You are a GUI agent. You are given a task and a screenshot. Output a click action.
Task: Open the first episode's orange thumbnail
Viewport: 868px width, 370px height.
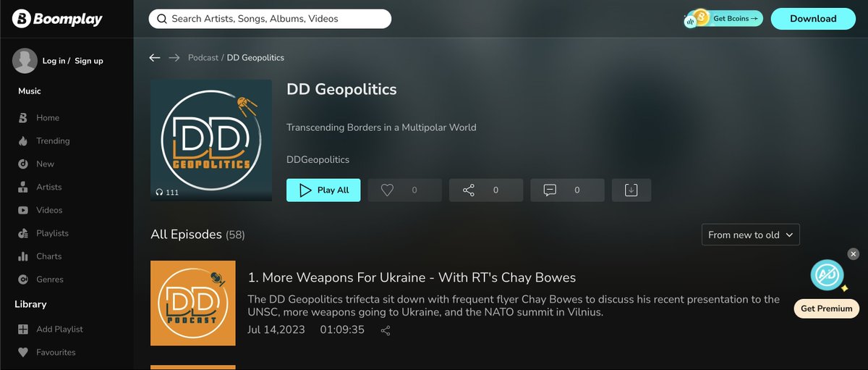pyautogui.click(x=193, y=303)
